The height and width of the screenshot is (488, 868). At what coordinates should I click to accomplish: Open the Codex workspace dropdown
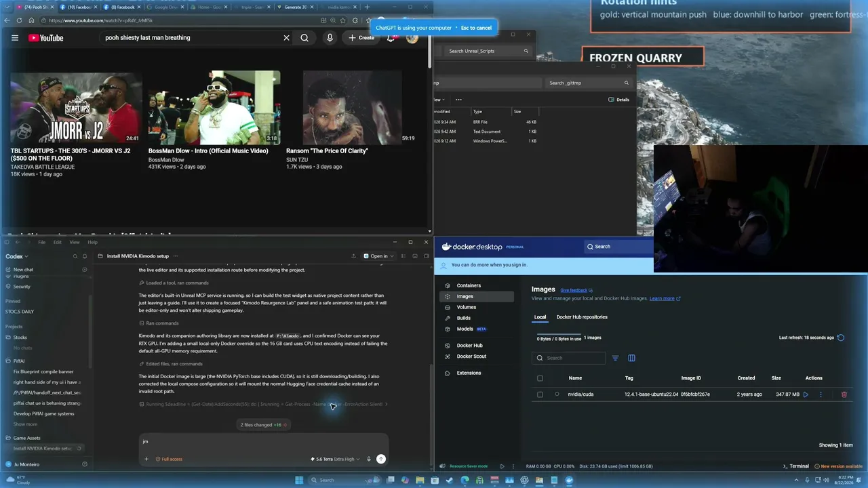[x=17, y=256]
